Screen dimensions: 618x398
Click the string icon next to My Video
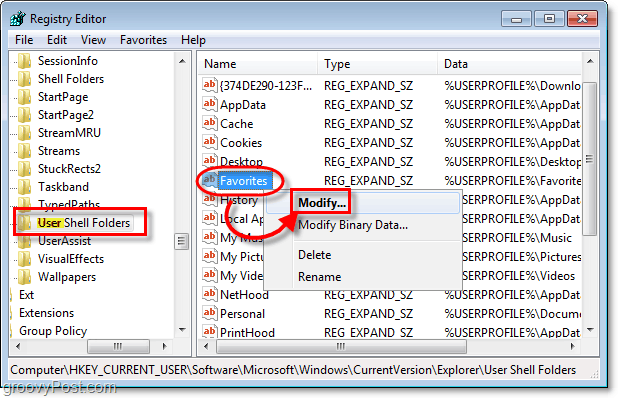click(x=209, y=275)
